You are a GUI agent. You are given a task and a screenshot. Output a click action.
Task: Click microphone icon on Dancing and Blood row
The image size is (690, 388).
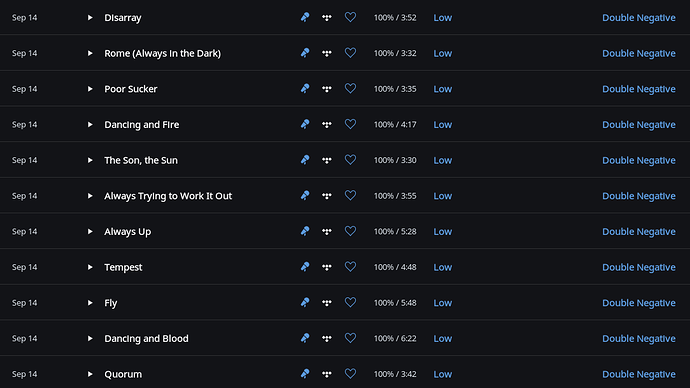[x=305, y=338]
